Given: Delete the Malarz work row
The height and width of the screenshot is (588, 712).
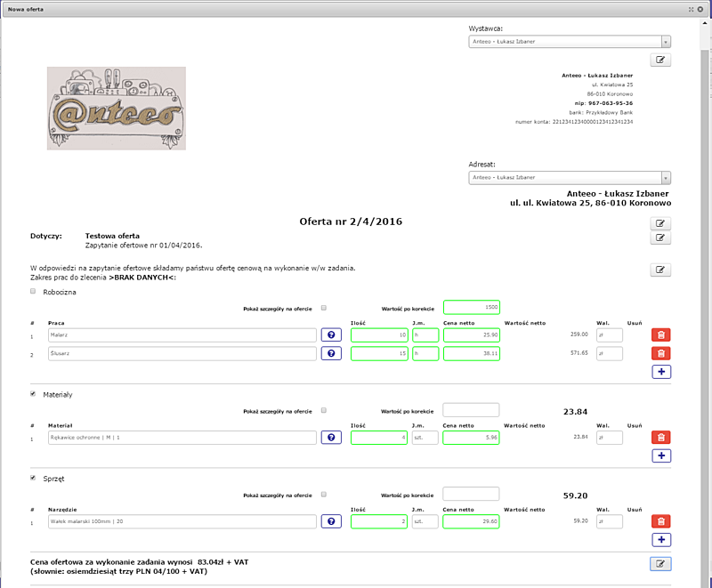Looking at the screenshot, I should 660,335.
